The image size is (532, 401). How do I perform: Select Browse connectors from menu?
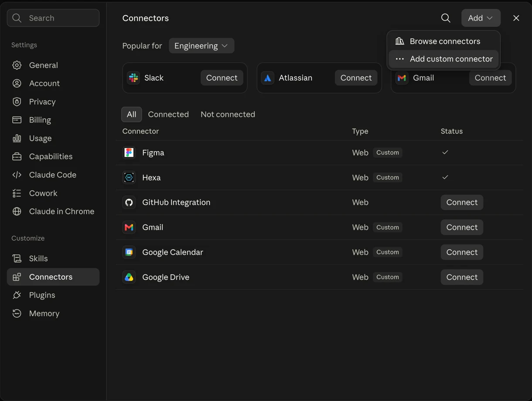[x=443, y=41]
